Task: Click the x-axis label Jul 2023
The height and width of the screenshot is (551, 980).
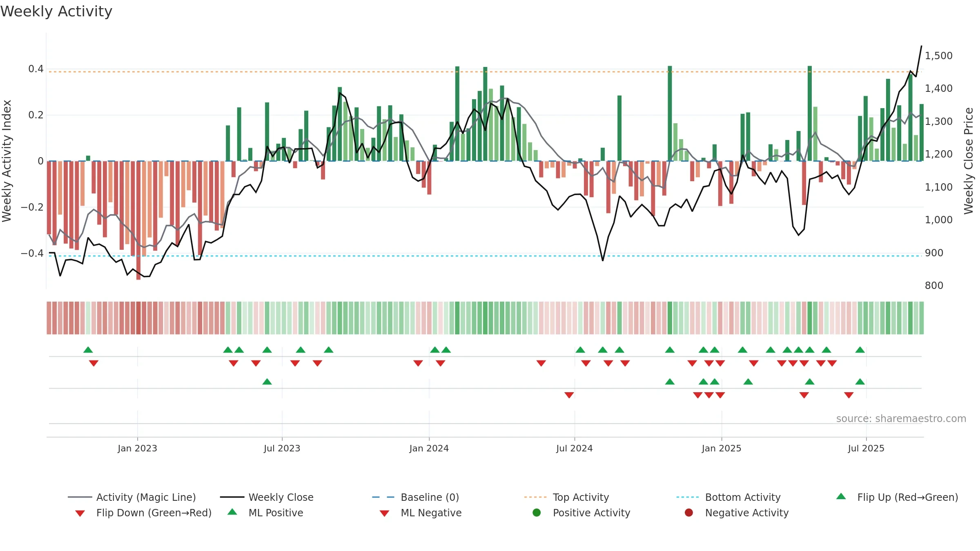Action: coord(282,448)
